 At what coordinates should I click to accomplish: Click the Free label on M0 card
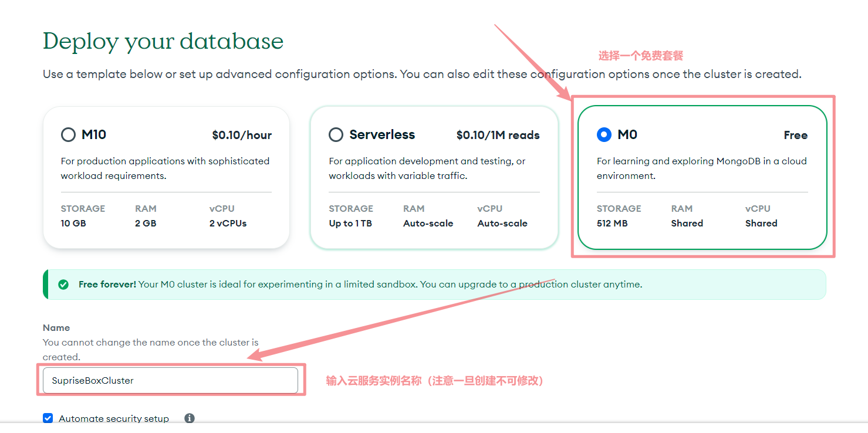click(x=796, y=136)
